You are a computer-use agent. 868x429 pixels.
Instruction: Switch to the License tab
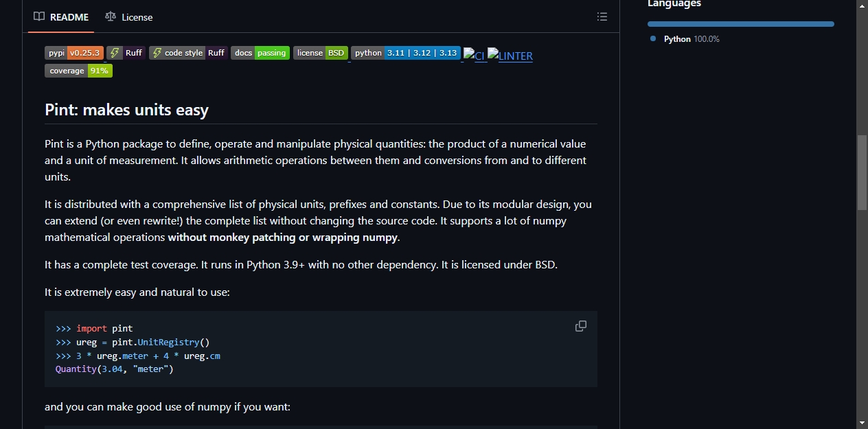tap(129, 17)
